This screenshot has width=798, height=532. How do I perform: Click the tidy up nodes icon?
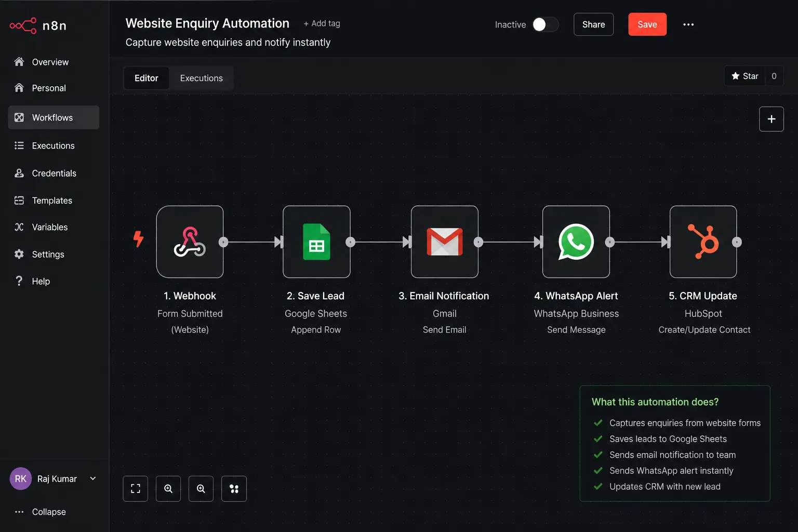234,489
